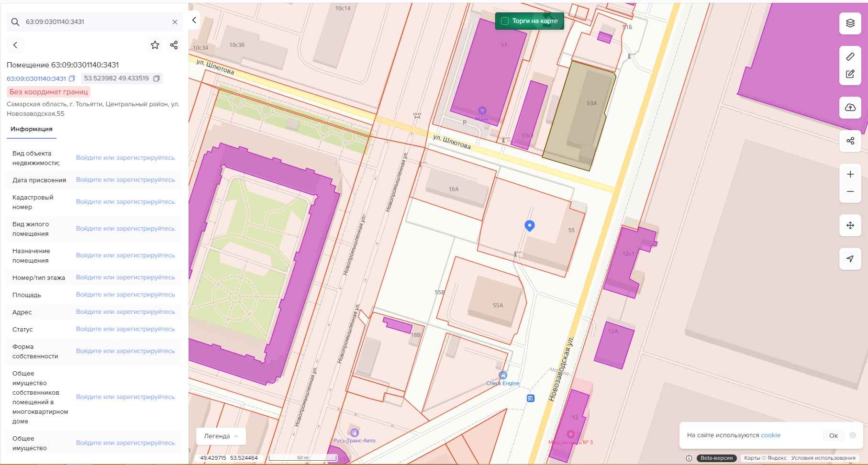Expand the Легенда panel
Screen dimensions: 868x465
pos(221,436)
